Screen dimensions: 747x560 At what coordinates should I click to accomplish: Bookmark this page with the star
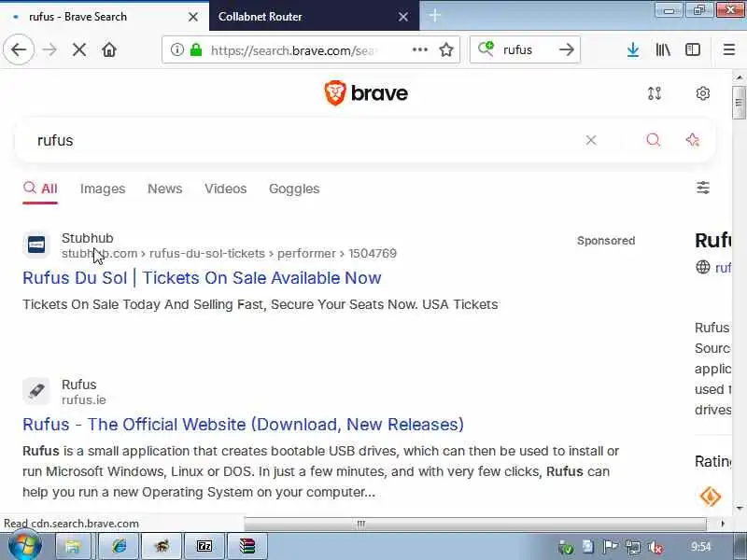[446, 49]
